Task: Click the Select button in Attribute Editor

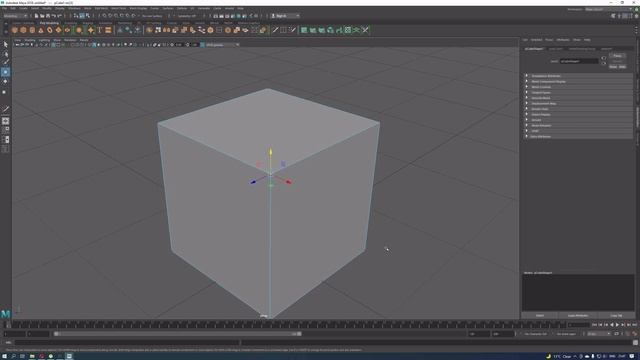Action: [x=540, y=316]
